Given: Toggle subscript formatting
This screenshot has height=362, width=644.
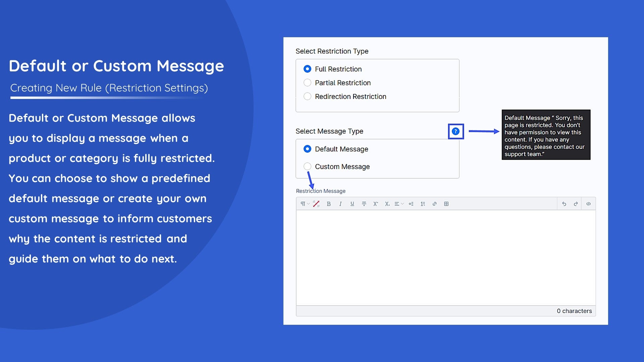Looking at the screenshot, I should coord(387,204).
